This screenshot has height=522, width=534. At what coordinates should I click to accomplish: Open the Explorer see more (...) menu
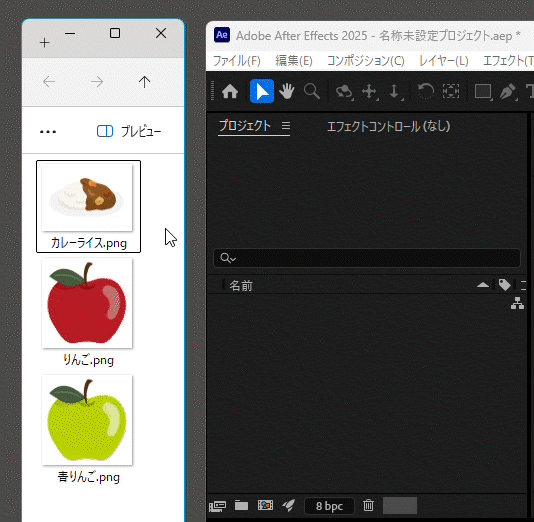click(x=48, y=131)
